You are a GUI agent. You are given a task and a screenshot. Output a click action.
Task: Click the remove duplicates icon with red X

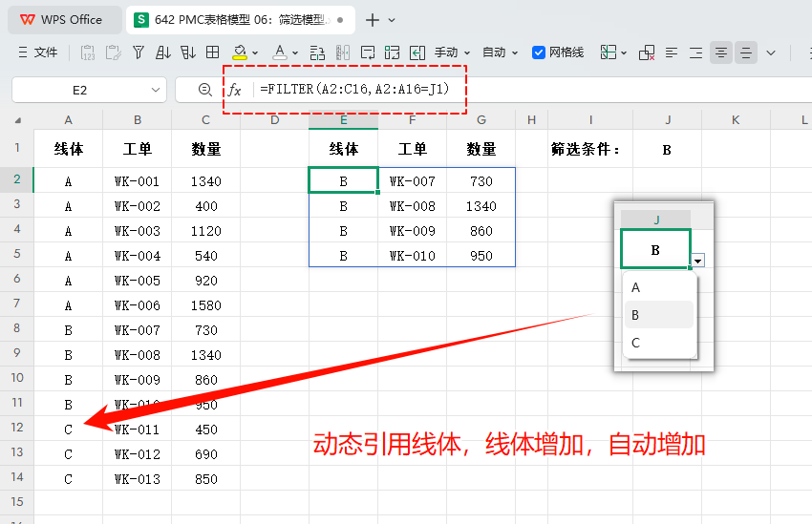[647, 52]
